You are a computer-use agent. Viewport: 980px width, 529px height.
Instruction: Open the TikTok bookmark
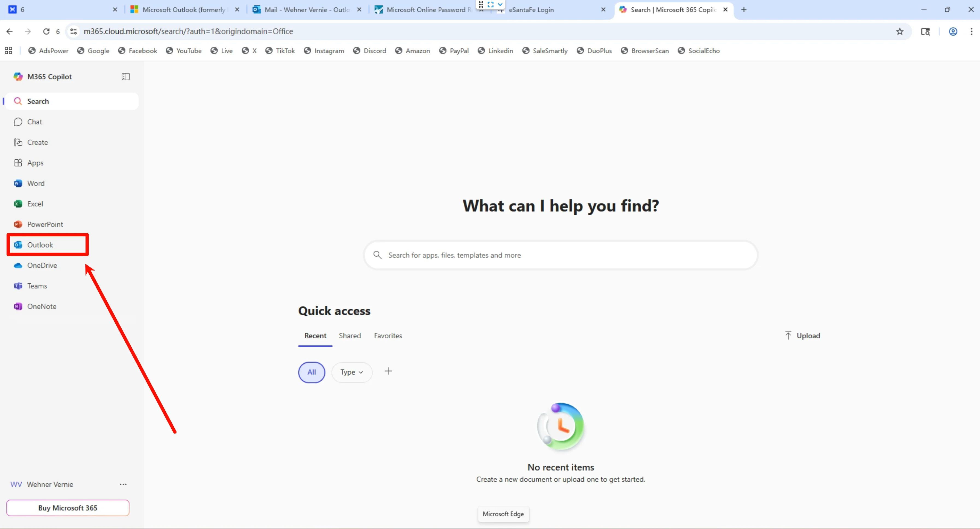(x=280, y=51)
